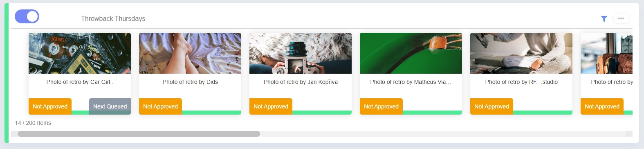Click the scrollbar right arrow
This screenshot has width=644, height=149.
(x=629, y=134)
